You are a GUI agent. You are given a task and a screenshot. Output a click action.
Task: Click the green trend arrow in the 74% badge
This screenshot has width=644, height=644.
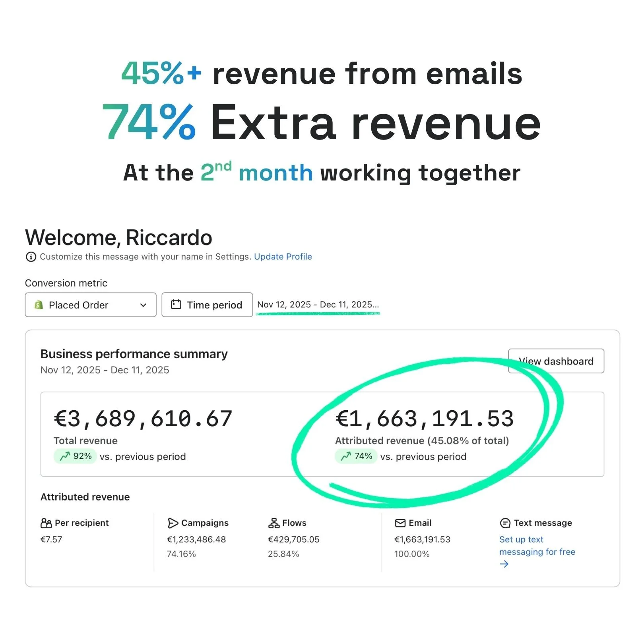346,456
